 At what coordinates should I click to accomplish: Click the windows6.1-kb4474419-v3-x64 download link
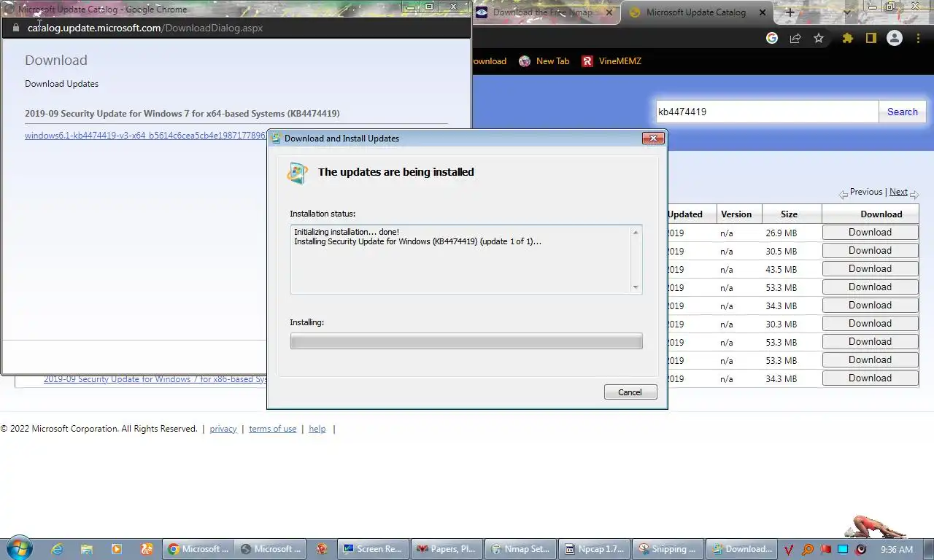(x=146, y=136)
